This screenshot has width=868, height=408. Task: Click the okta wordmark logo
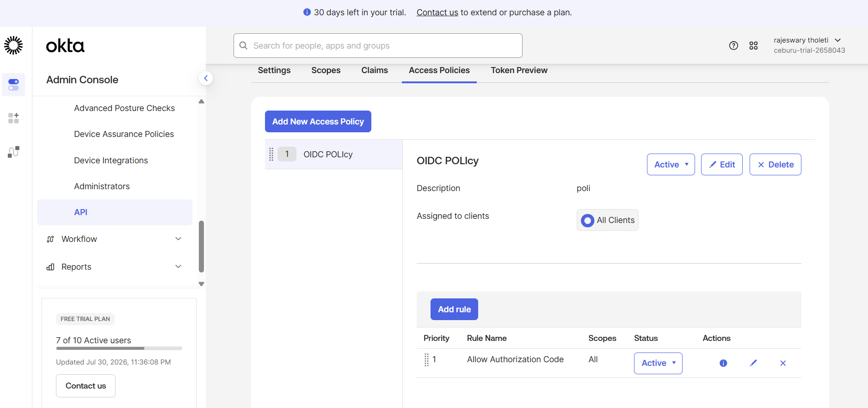[65, 46]
